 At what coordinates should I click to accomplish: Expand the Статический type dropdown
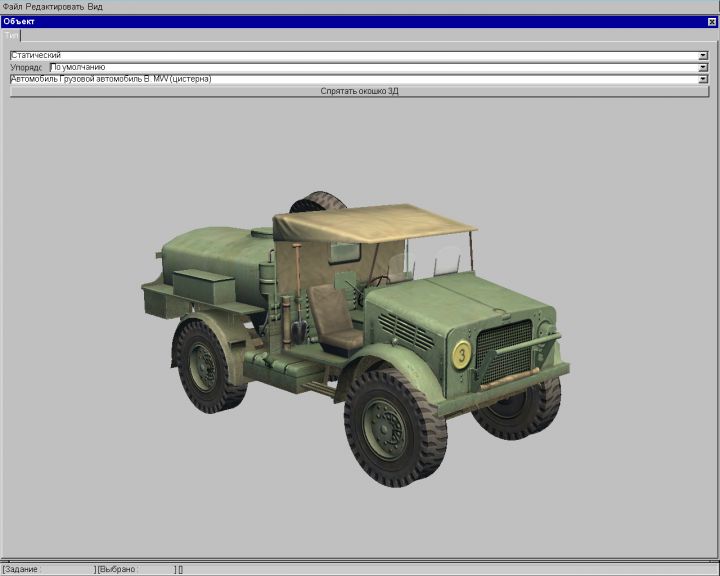point(703,55)
